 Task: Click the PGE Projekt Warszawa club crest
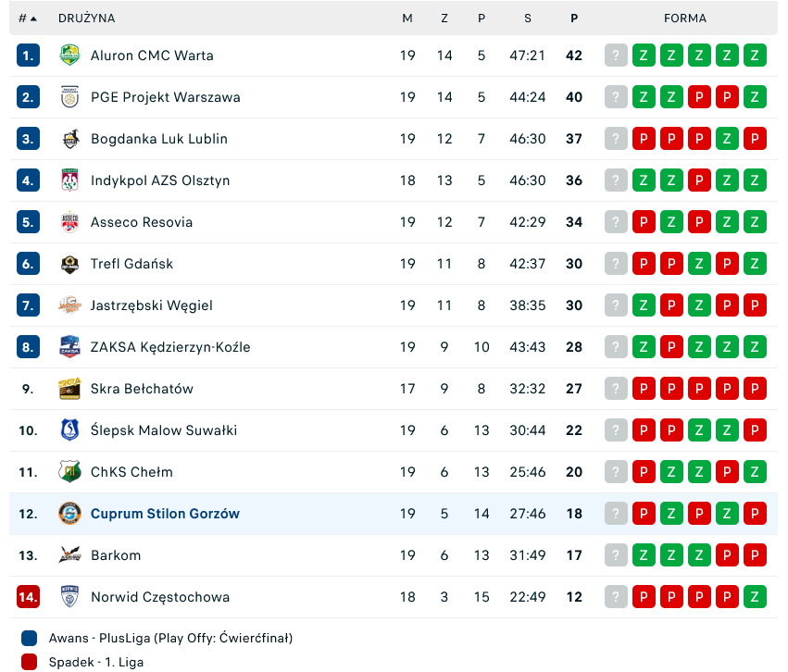pyautogui.click(x=69, y=97)
